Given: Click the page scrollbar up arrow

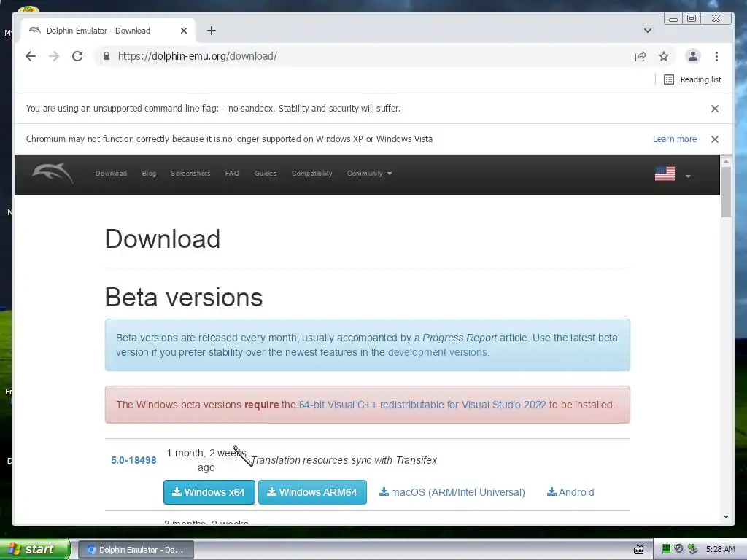Looking at the screenshot, I should 726,161.
